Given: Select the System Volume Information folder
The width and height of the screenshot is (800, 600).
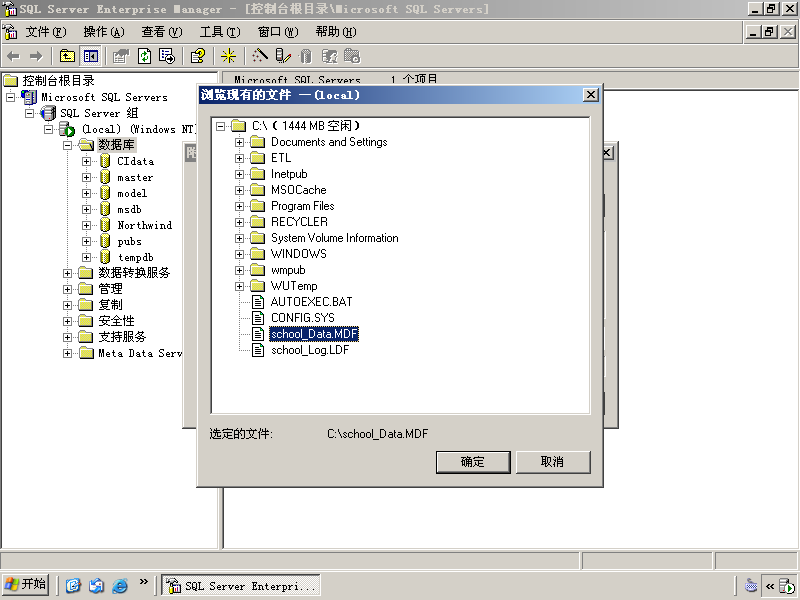Looking at the screenshot, I should pyautogui.click(x=335, y=238).
